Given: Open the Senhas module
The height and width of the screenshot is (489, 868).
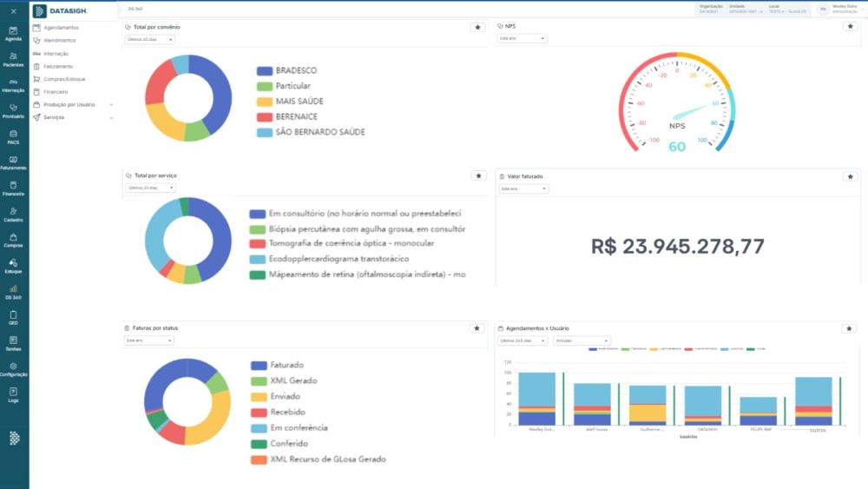Looking at the screenshot, I should pyautogui.click(x=13, y=344).
